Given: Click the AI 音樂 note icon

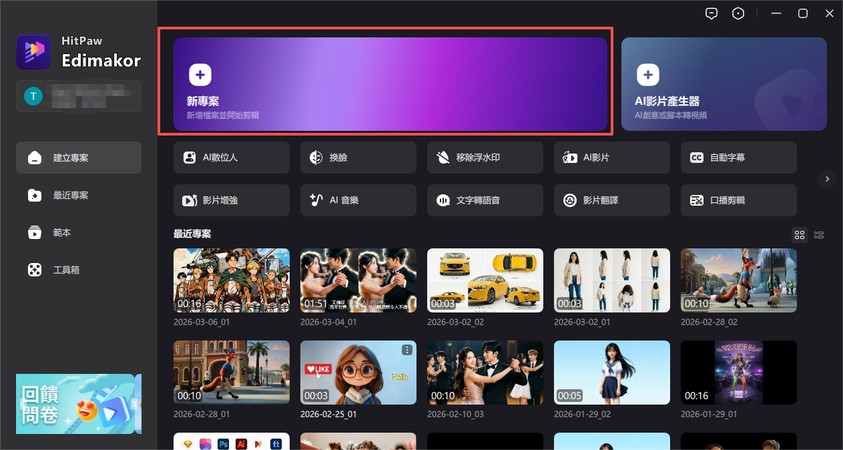Looking at the screenshot, I should pyautogui.click(x=316, y=200).
